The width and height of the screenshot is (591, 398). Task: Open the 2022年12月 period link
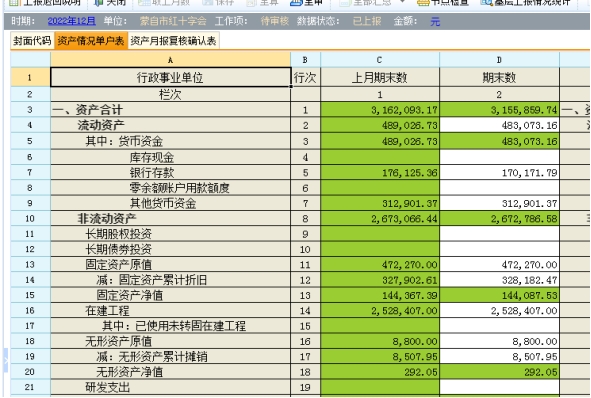pos(72,21)
